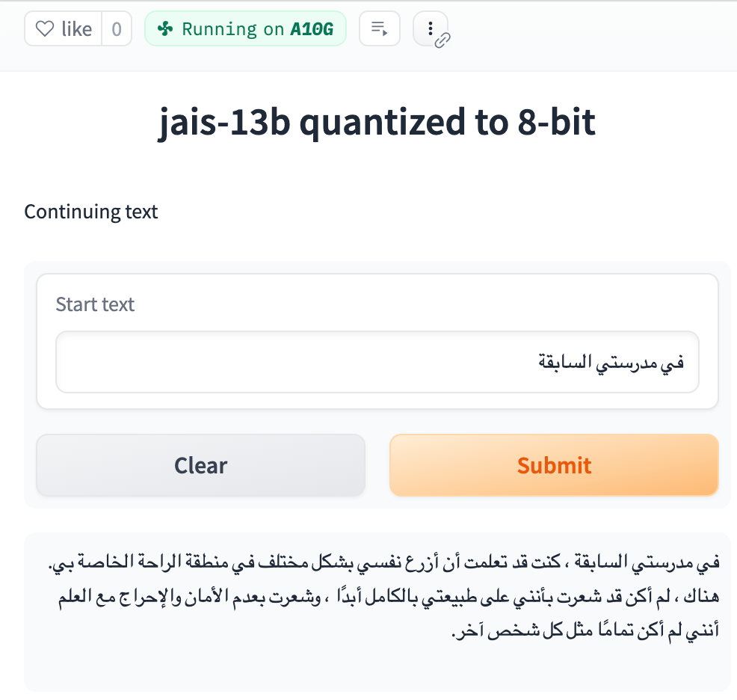Click the second line of generated output
Viewport: 737px width, 700px height.
click(389, 596)
